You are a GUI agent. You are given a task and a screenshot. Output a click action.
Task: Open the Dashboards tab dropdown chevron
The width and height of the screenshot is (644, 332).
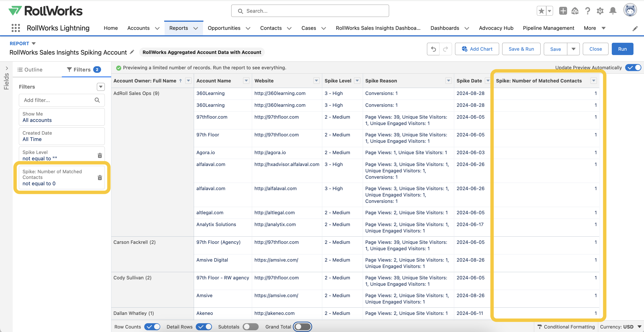click(x=466, y=28)
